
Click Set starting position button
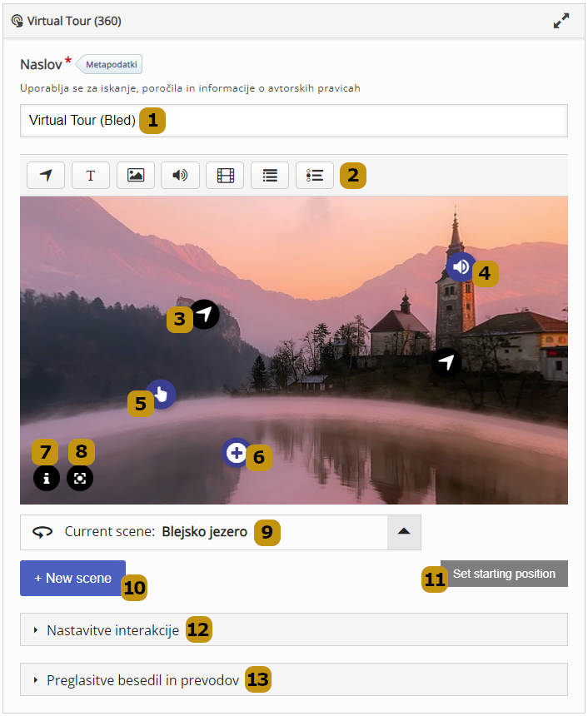click(504, 574)
